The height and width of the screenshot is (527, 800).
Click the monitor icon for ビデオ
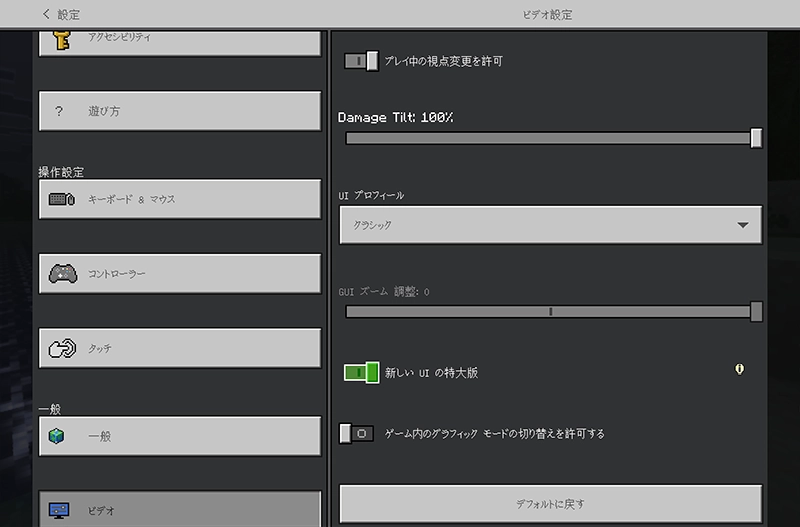point(60,510)
